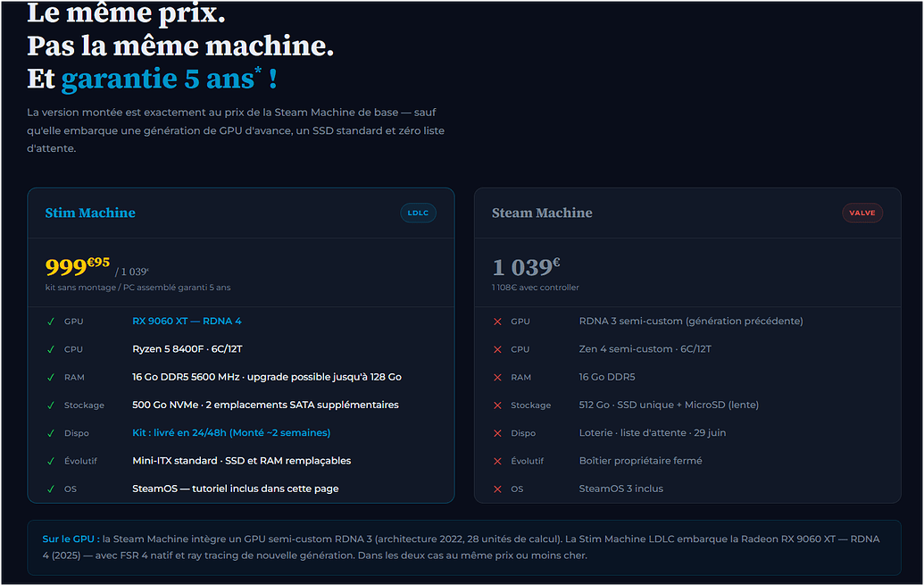Click 'Boîtier propriétaire fermé' text
This screenshot has height=585, width=924.
641,461
